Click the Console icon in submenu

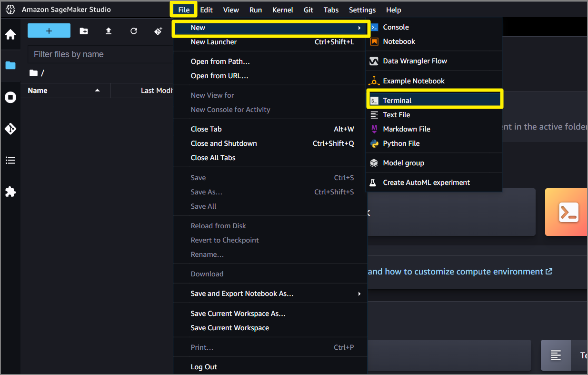pyautogui.click(x=374, y=27)
